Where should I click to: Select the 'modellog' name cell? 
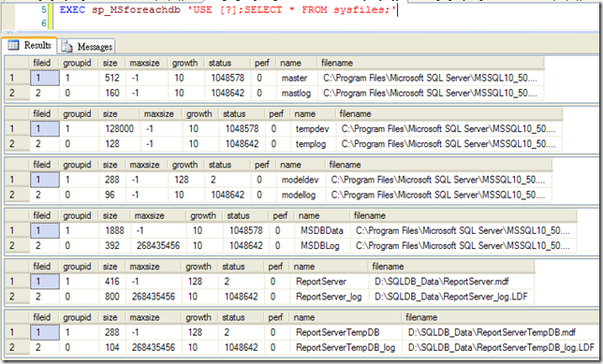click(301, 195)
